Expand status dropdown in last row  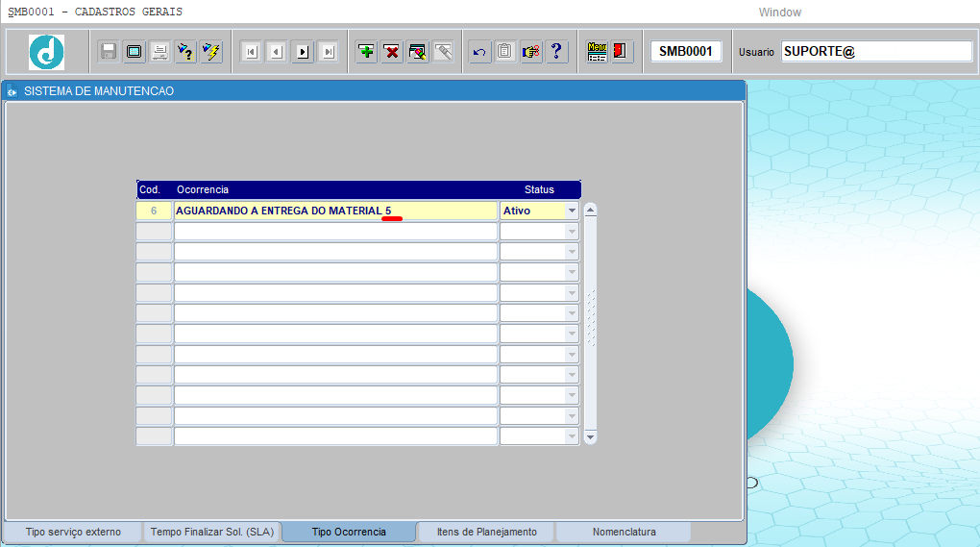pos(572,436)
